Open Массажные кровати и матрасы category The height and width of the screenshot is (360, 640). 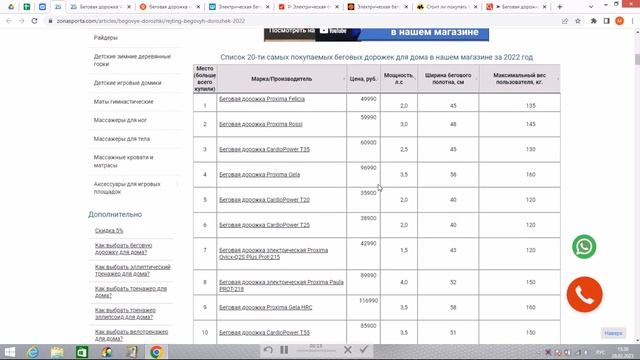[123, 161]
